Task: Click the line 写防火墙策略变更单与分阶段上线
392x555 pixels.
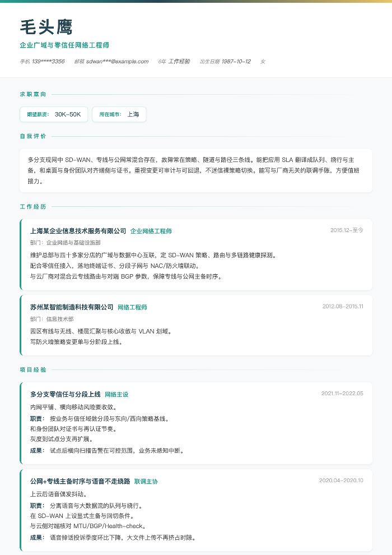Action: coord(76,343)
